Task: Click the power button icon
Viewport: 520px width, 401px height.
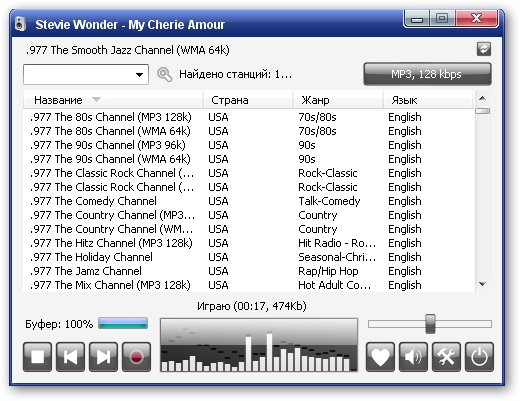Action: tap(479, 357)
